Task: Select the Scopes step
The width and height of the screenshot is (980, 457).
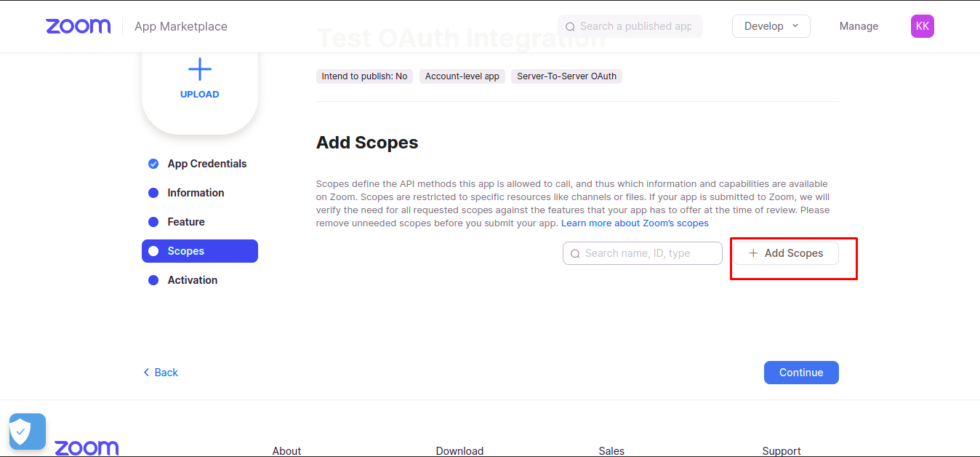Action: pyautogui.click(x=200, y=251)
